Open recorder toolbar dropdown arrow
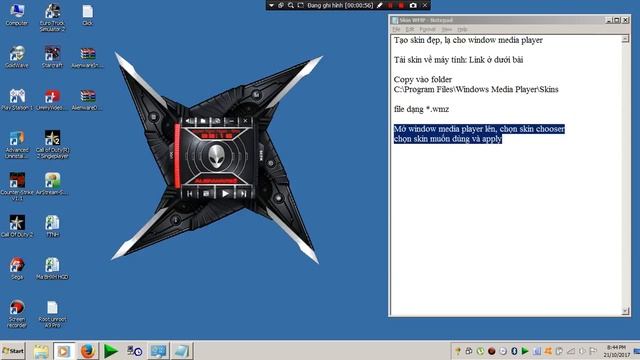Image resolution: width=640 pixels, height=360 pixels. [x=271, y=5]
